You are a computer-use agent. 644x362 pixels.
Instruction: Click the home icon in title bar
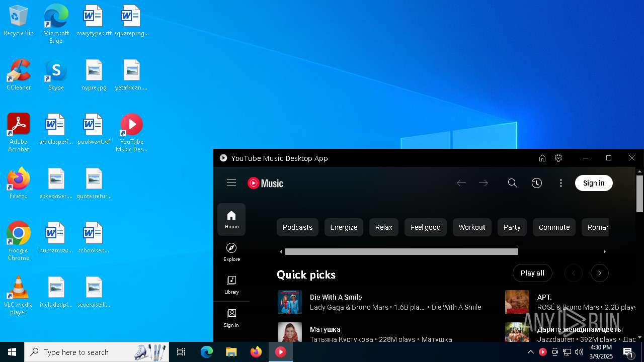(x=542, y=158)
